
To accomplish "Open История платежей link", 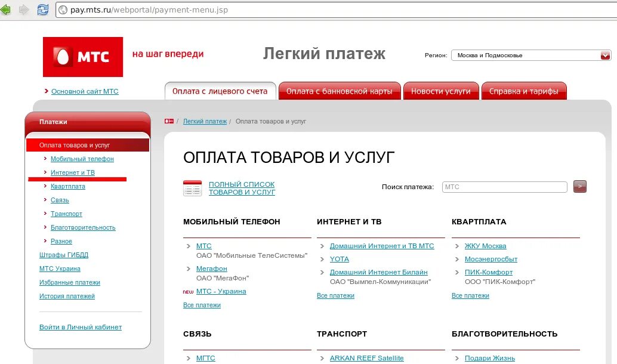I will [67, 296].
